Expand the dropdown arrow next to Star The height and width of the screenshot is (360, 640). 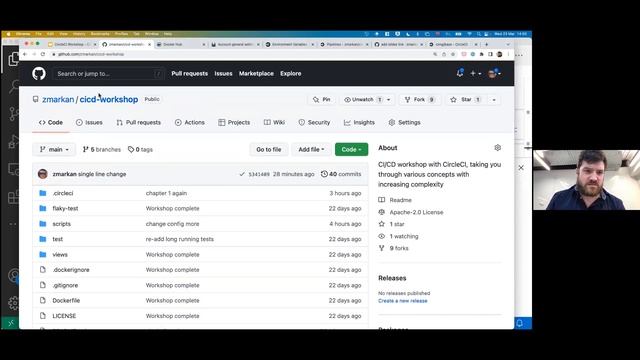(494, 100)
